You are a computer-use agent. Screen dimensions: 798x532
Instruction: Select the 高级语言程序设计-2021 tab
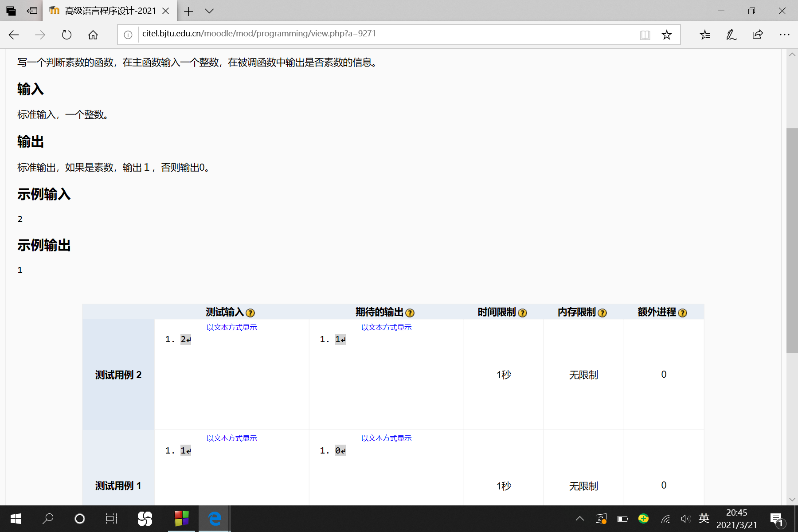point(110,11)
